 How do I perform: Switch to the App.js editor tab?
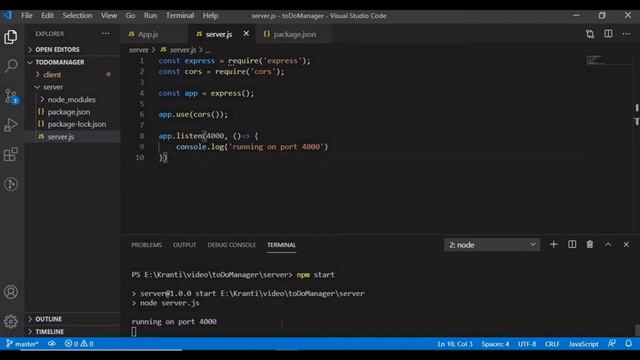click(155, 34)
